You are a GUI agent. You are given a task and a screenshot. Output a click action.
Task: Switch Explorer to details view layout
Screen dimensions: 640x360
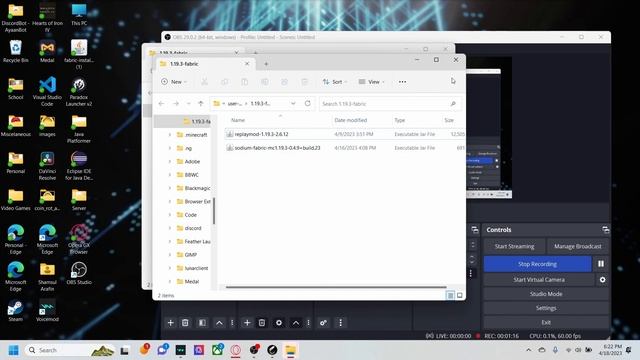click(x=450, y=295)
